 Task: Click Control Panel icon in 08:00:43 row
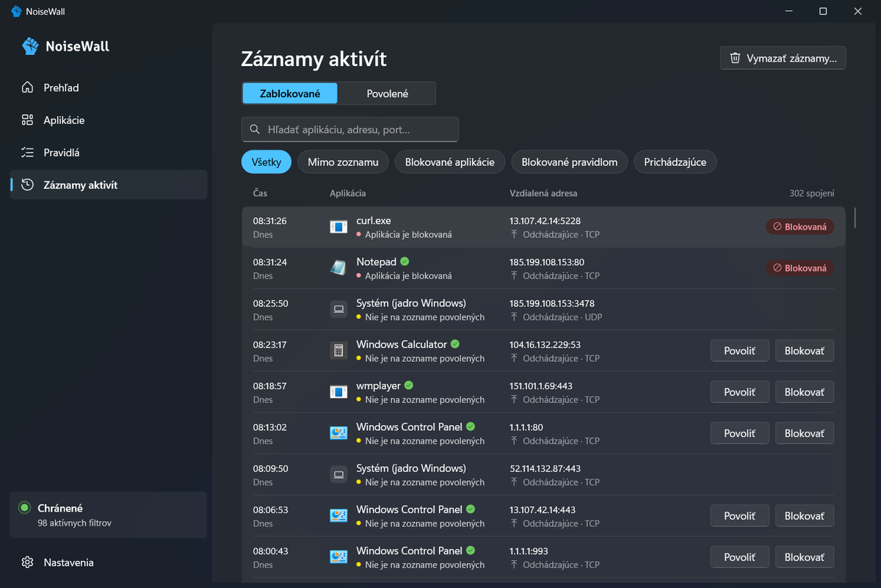(x=338, y=557)
